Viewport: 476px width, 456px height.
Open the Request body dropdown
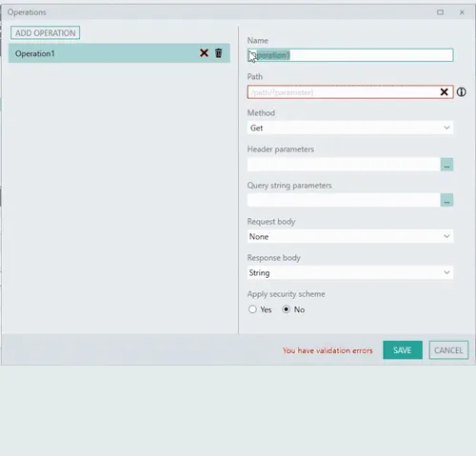[350, 236]
